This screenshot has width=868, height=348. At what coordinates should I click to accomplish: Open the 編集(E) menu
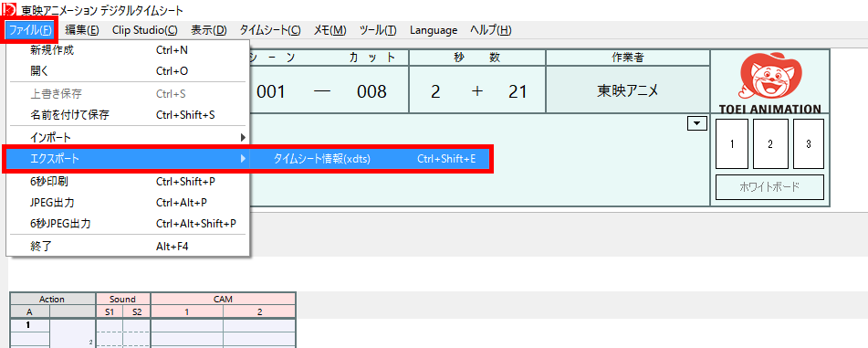pyautogui.click(x=82, y=30)
